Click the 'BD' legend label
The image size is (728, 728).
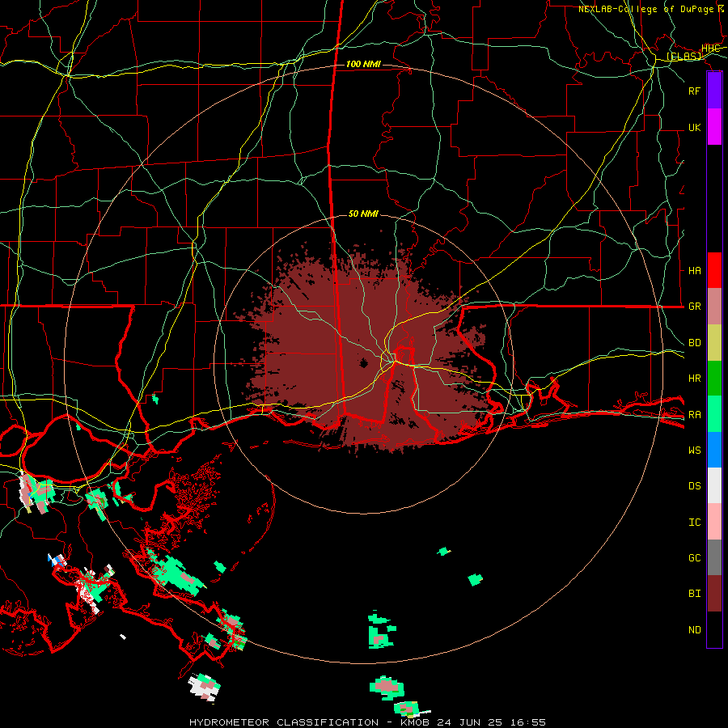[695, 343]
